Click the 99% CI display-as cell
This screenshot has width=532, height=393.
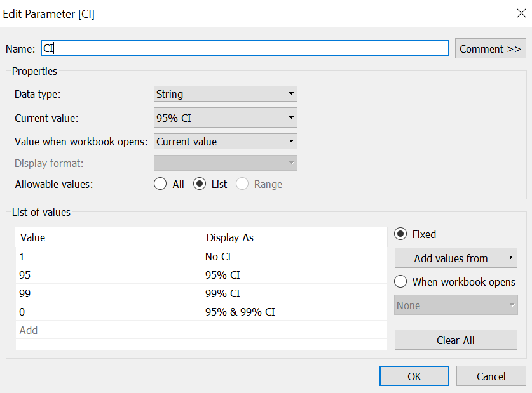294,293
